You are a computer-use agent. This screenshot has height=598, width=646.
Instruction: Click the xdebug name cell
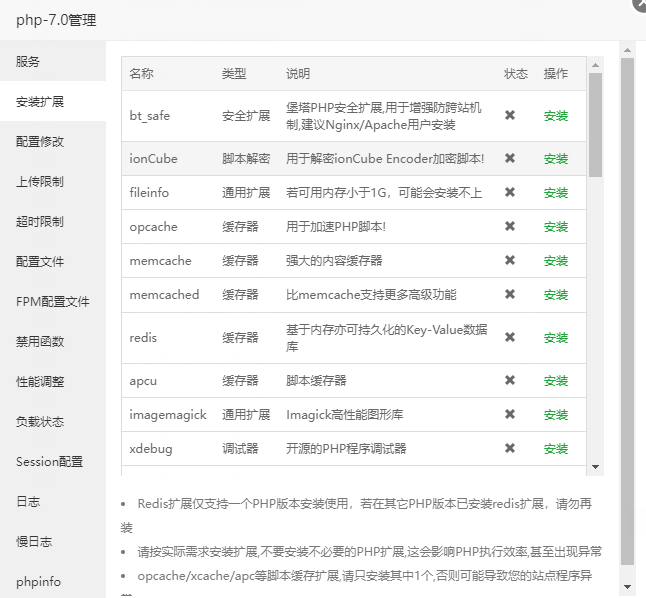[x=151, y=448]
